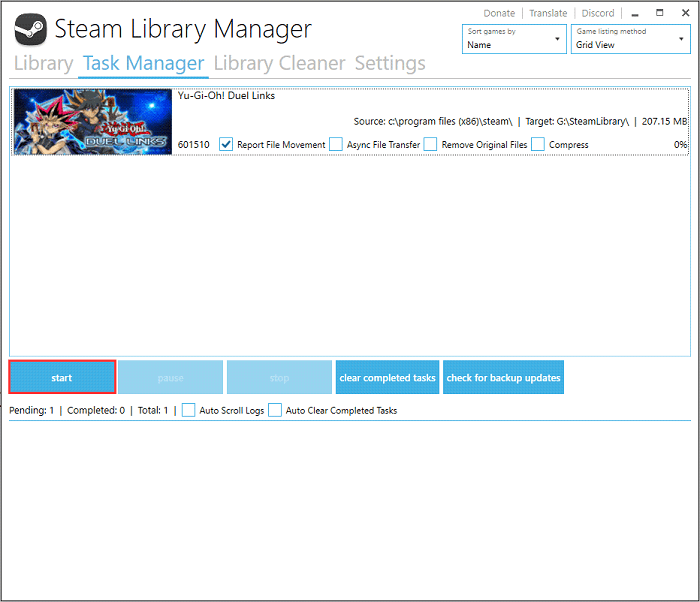This screenshot has width=700, height=602.
Task: Click the start button
Action: point(62,377)
